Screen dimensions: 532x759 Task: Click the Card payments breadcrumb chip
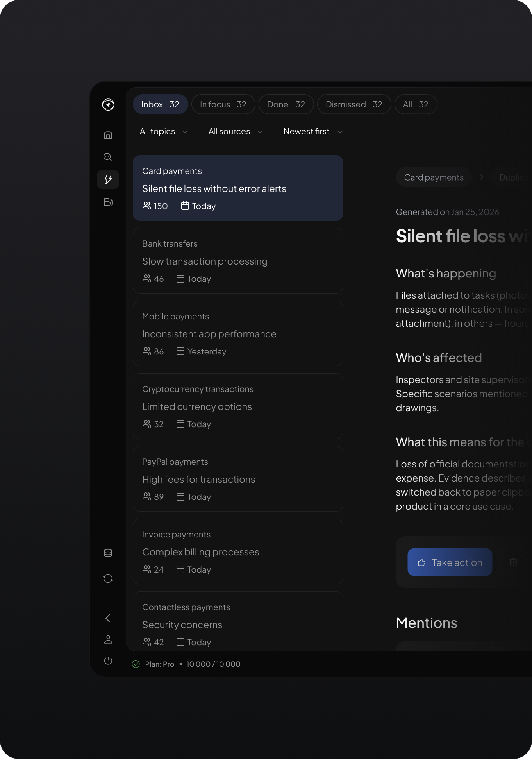434,177
